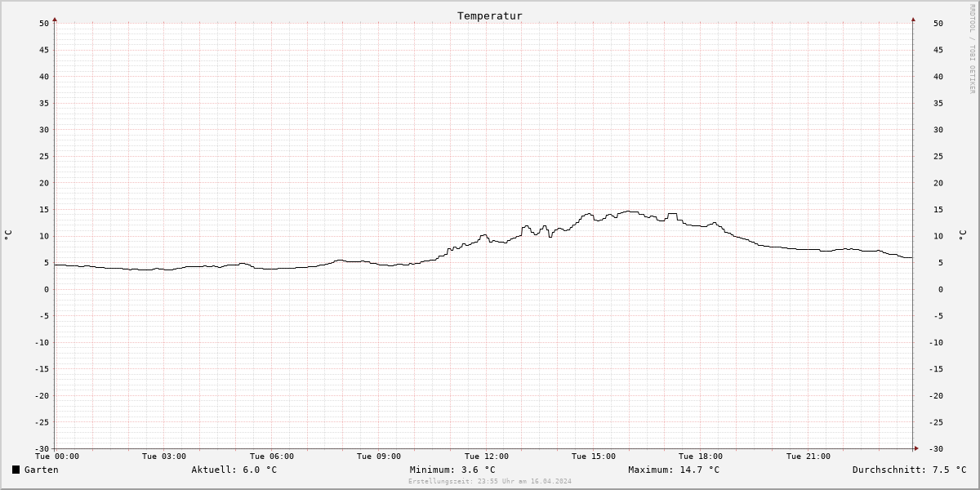
Task: Click the Maximum: 14.7 °C value
Action: [x=674, y=470]
